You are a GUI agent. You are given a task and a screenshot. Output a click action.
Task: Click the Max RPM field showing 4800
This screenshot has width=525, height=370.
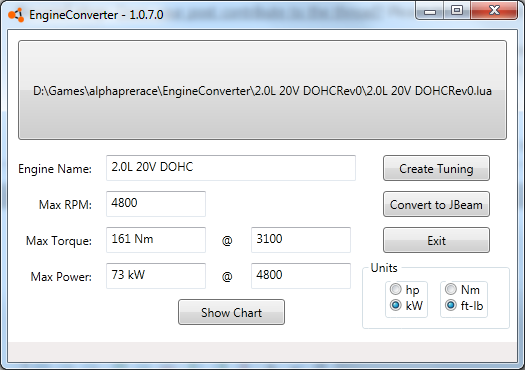[156, 204]
